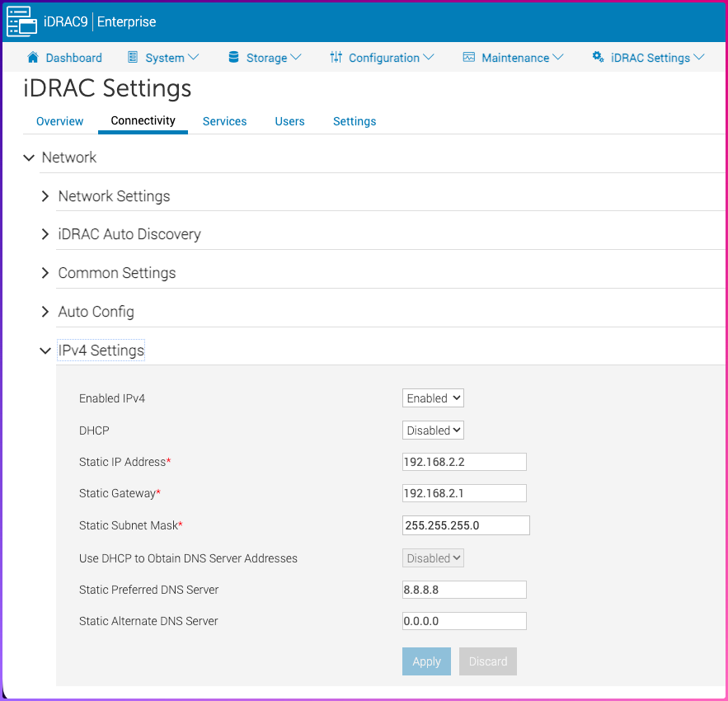
Task: Switch to the Services tab
Action: click(x=224, y=121)
